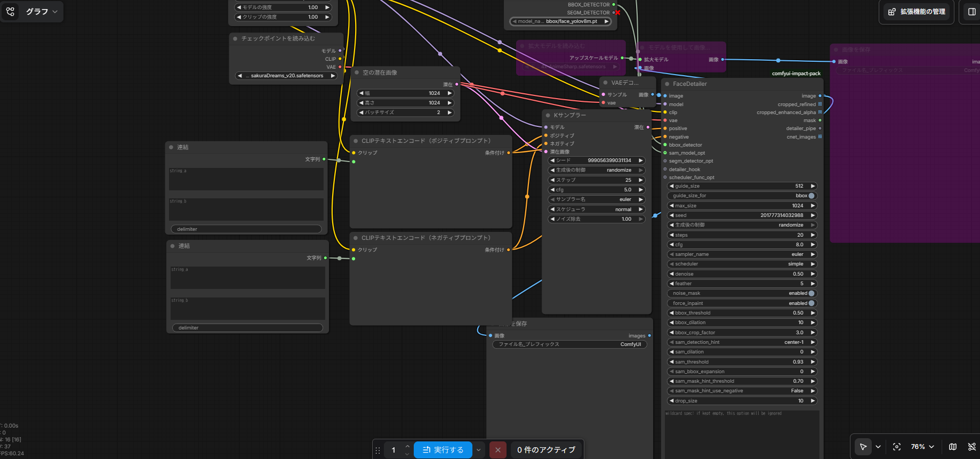Image resolution: width=980 pixels, height=459 pixels.
Task: Toggle link visibility icon
Action: click(972, 447)
